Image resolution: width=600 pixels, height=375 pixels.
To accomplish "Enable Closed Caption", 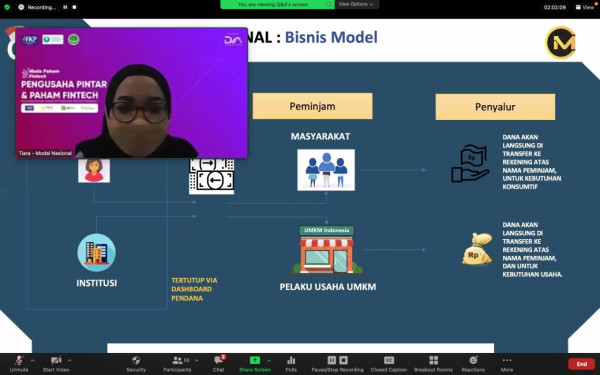I will click(x=389, y=364).
